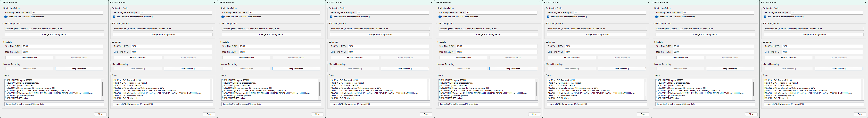The width and height of the screenshot is (868, 118).
Task: Toggle sub-folder checkbox in the fourth RSR200 window
Action: [331, 17]
